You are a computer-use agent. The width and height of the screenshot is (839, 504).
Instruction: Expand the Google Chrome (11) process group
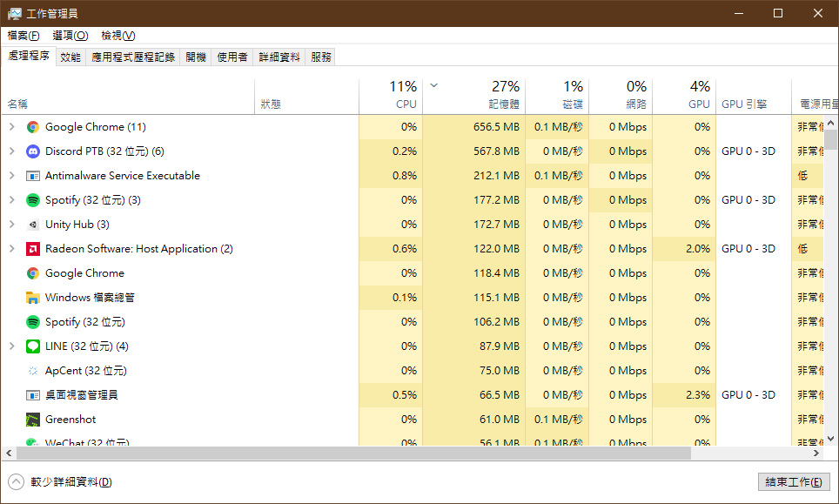(12, 127)
